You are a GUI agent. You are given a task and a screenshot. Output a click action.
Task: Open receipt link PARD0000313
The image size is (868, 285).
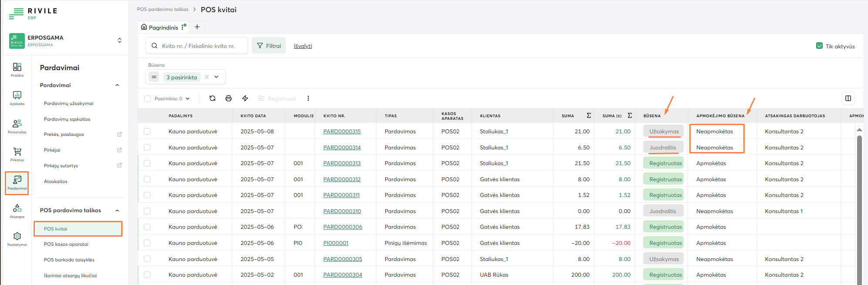tap(342, 163)
